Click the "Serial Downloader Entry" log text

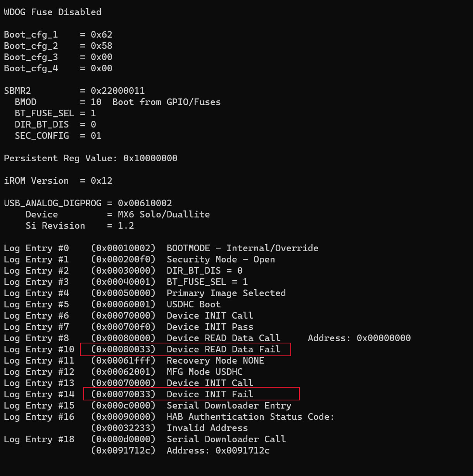pyautogui.click(x=229, y=405)
